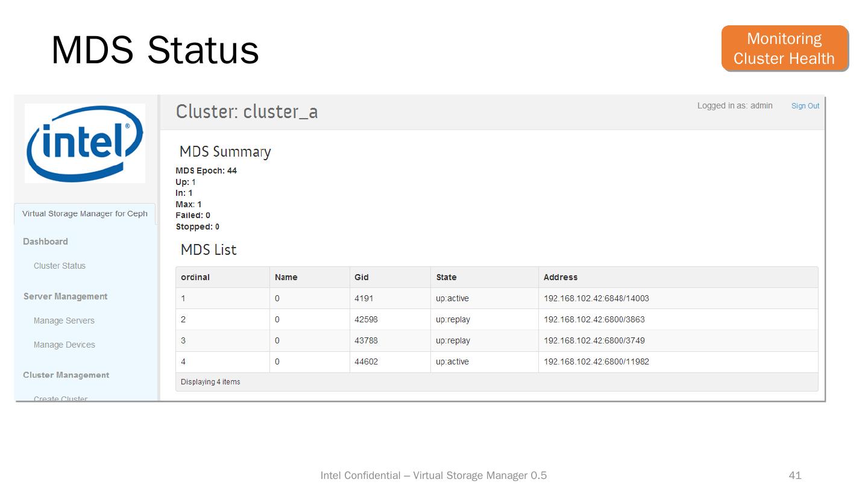Click the MDS Summary heading
This screenshot has width=868, height=488.
[225, 152]
